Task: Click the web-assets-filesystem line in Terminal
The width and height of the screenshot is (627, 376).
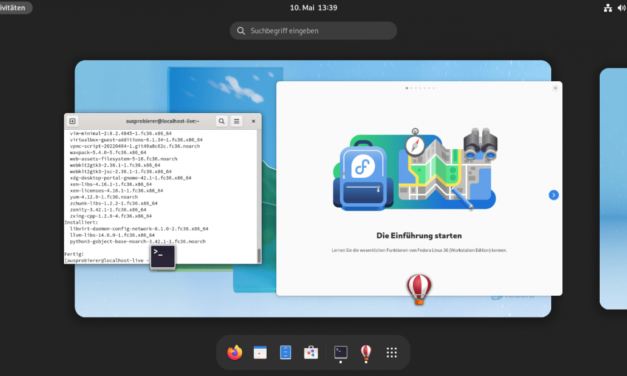Action: click(x=124, y=159)
